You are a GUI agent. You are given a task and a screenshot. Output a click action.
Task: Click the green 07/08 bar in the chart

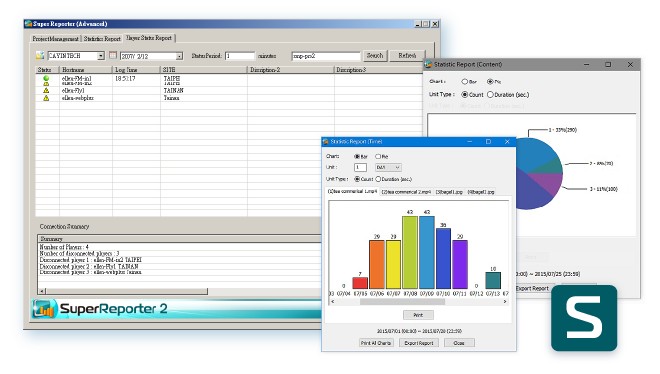click(410, 252)
